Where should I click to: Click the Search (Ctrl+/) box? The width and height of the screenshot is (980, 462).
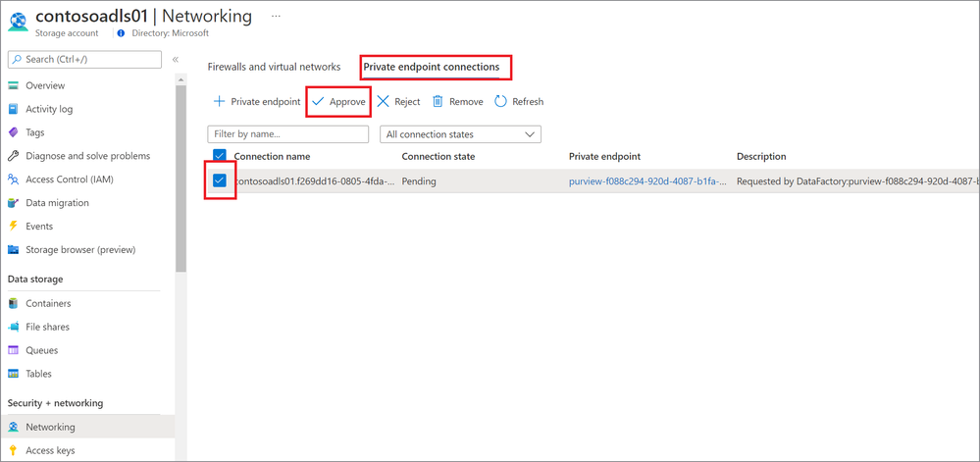pos(84,60)
